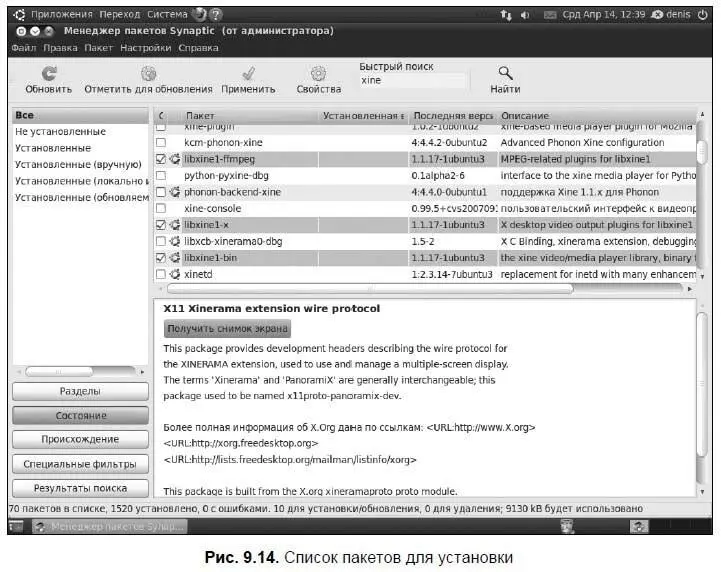
Task: Click Ubuntu support icon on libxcb-xinerama0-dbg row
Action: click(175, 241)
